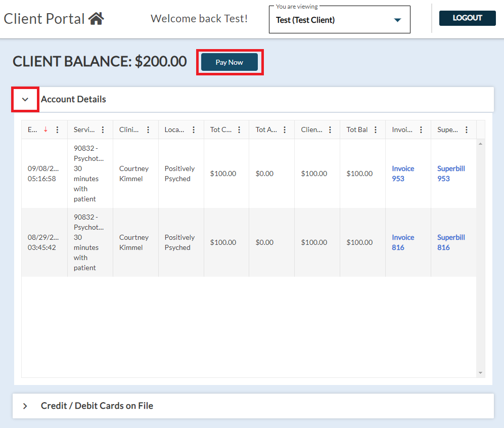Sort by the Tot Charge column header

pyautogui.click(x=220, y=130)
